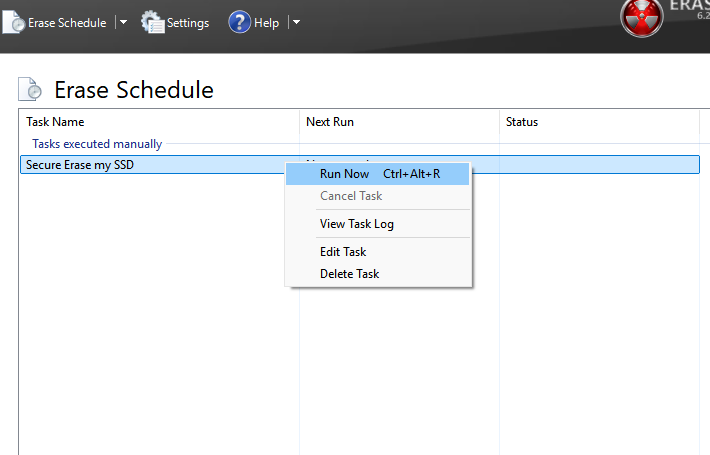Viewport: 710px width, 455px height.
Task: Click the Erase Schedule toolbar icon
Action: coord(14,22)
